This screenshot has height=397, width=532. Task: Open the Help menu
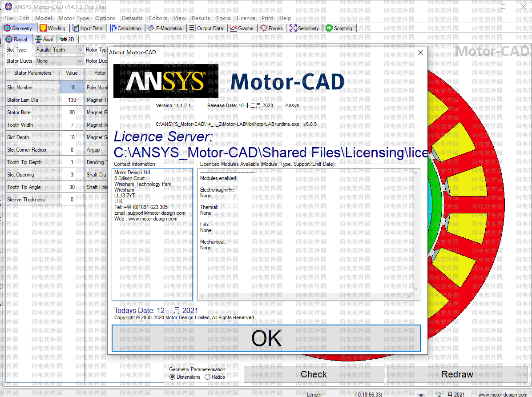click(x=285, y=18)
